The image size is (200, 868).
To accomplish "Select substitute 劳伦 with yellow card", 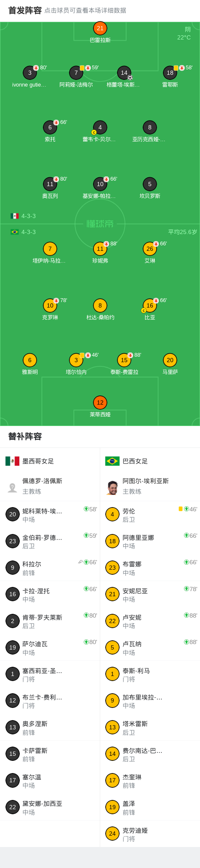I will (x=150, y=514).
